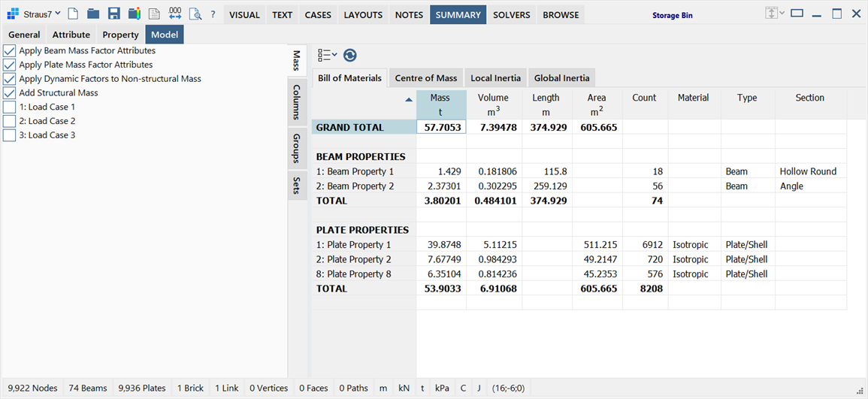Click the .000 number format icon
Screen dimensions: 868x399
click(x=175, y=14)
